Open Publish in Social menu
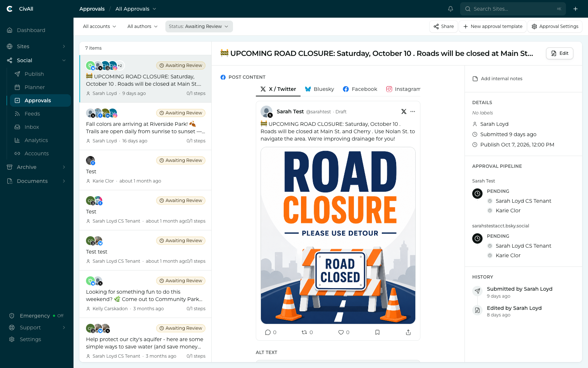Screen dimensions: 588x368 (x=40, y=74)
